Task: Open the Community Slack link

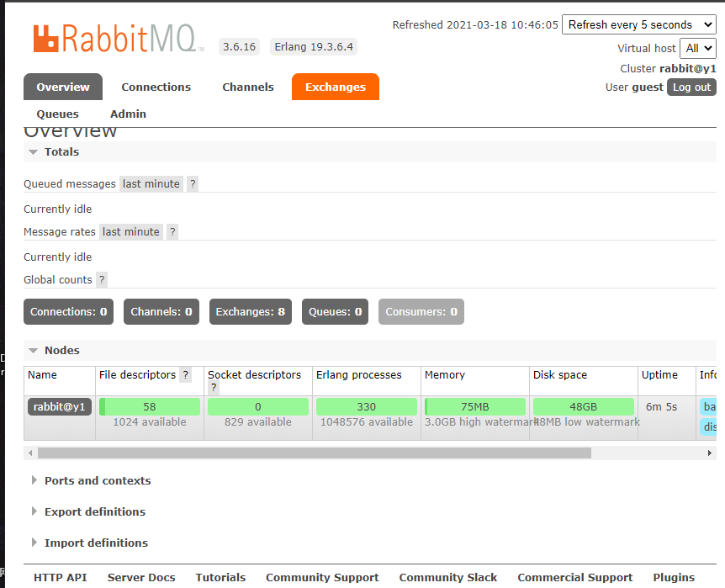Action: click(x=448, y=577)
